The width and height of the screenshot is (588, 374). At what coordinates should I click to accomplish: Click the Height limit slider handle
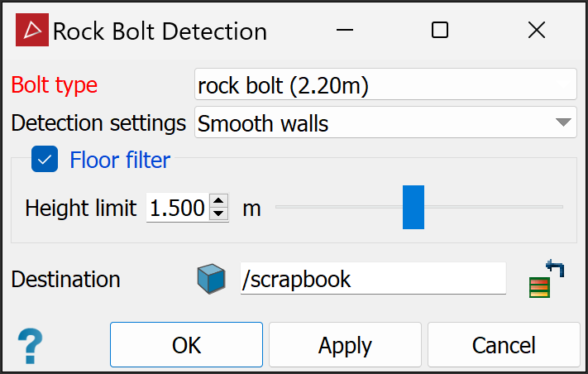click(x=413, y=207)
